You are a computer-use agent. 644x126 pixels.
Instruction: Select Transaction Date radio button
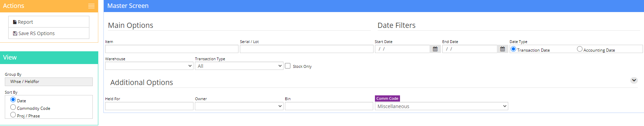[x=513, y=49]
